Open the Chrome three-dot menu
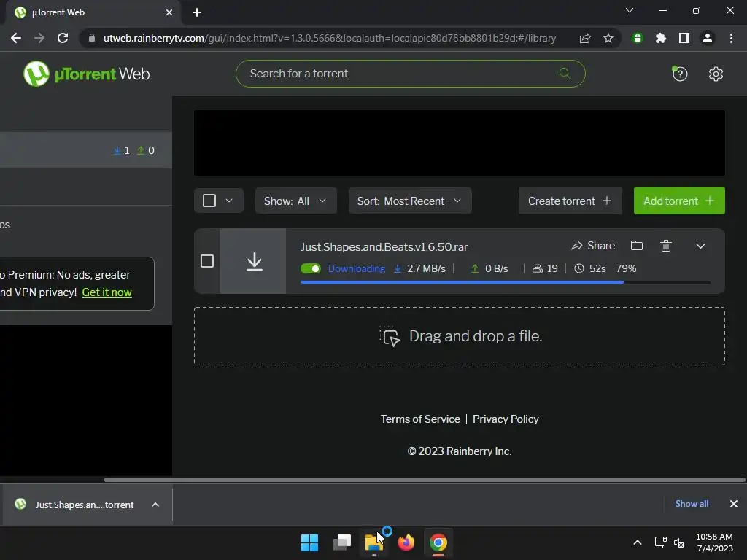The image size is (747, 560). tap(731, 38)
